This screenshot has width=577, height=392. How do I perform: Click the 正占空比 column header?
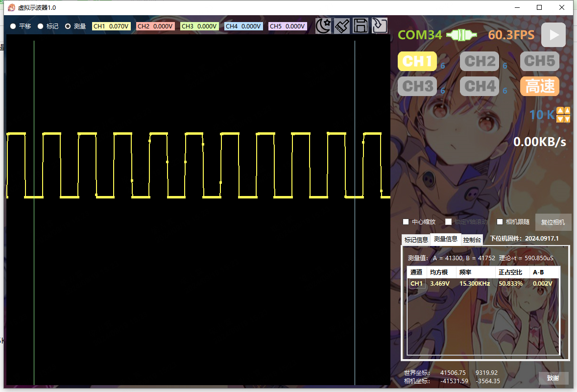tap(513, 272)
